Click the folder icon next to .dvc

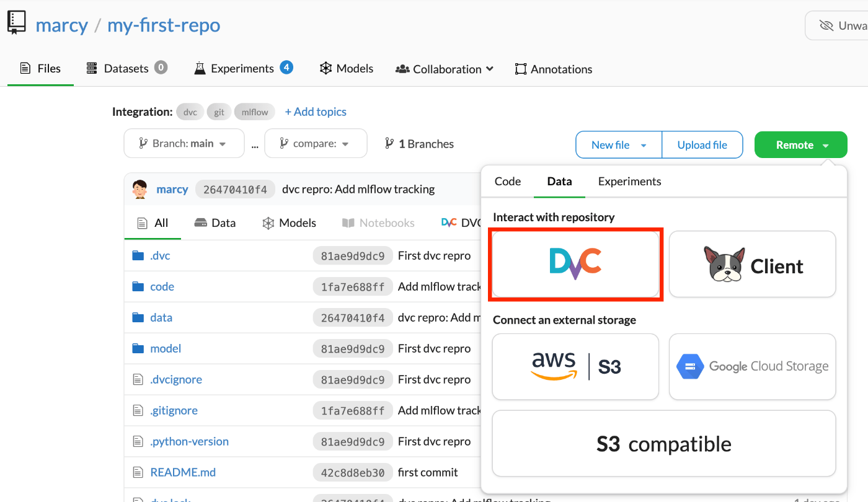138,255
